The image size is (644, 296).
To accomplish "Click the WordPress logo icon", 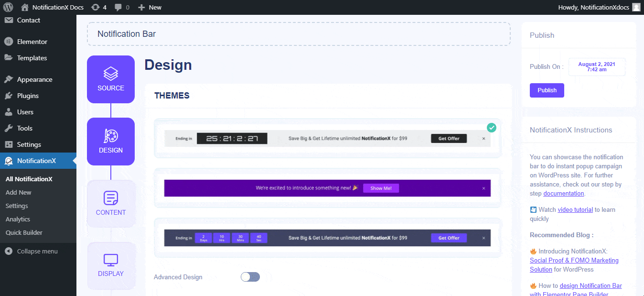I will [x=9, y=7].
